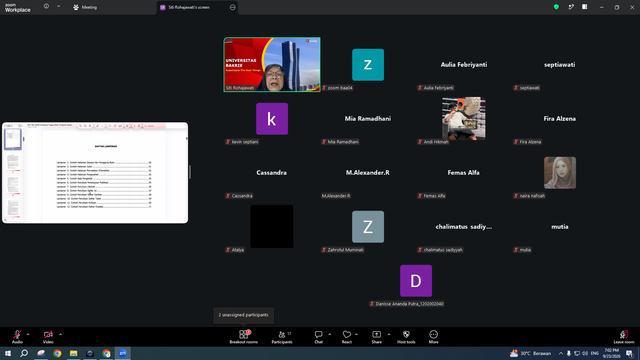The image size is (640, 360).
Task: Open File Explorer from taskbar
Action: [73, 353]
